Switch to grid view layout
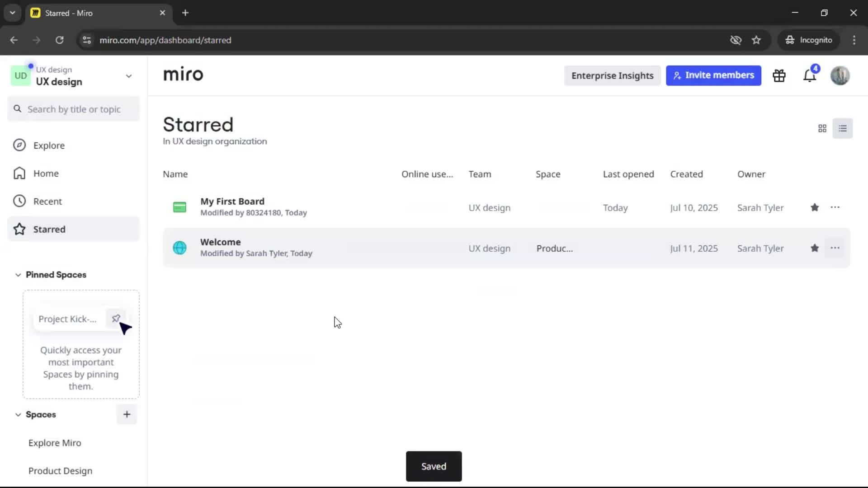Viewport: 868px width, 488px height. click(x=822, y=129)
